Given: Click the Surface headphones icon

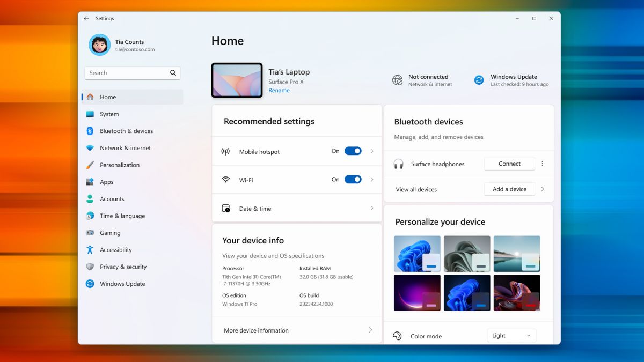Looking at the screenshot, I should coord(399,164).
